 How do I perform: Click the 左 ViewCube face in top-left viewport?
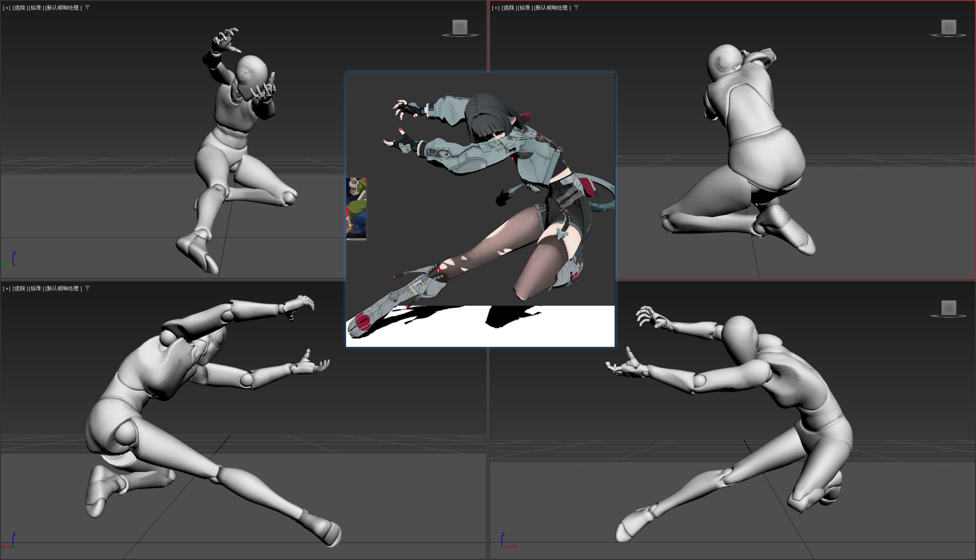[x=460, y=27]
